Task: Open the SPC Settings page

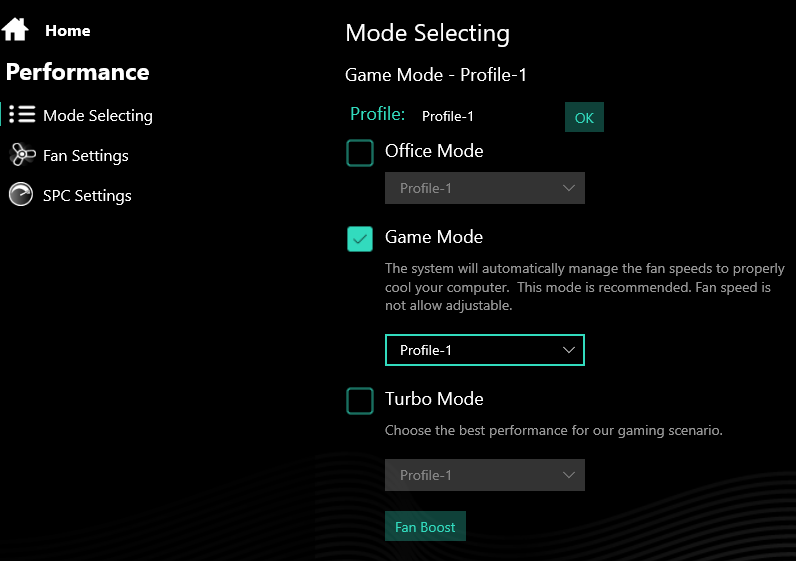Action: point(87,196)
